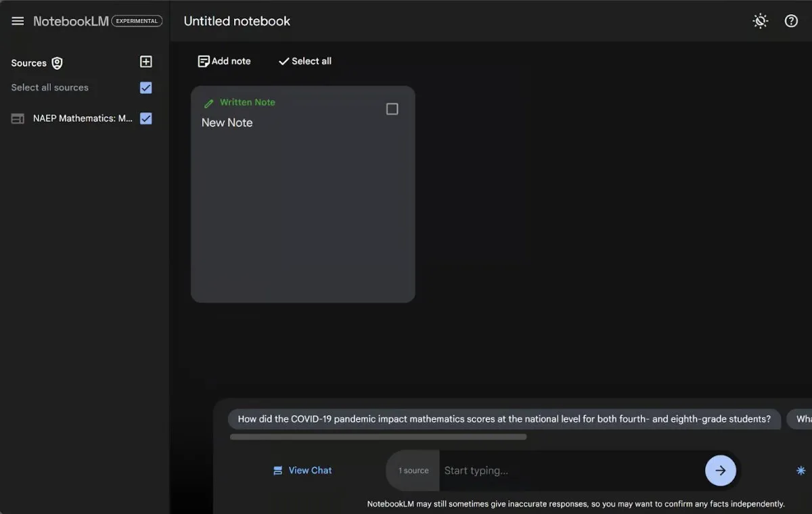Click the suggested questions horizontal scrollbar
Screen dimensions: 812x514
pos(378,437)
